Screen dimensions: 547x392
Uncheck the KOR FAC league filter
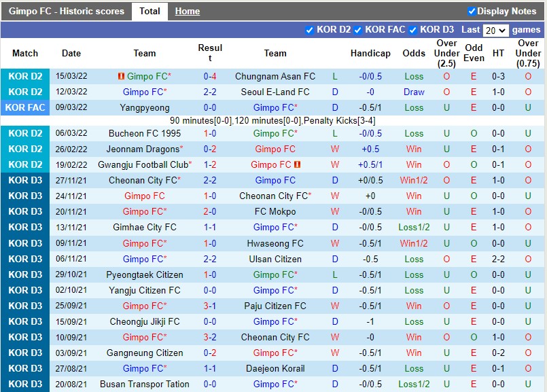[x=357, y=31]
